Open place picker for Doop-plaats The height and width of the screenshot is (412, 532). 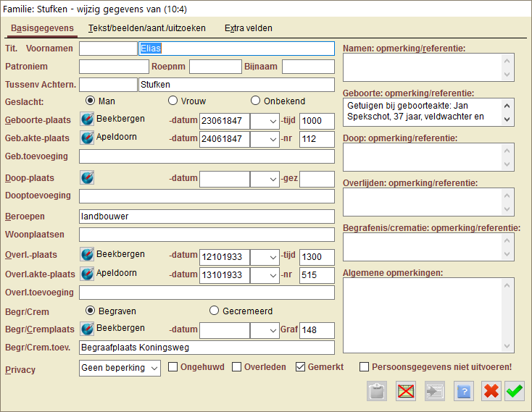point(87,177)
